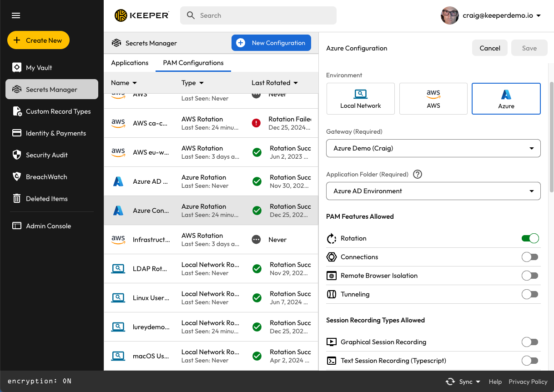Open the hamburger menu icon

click(x=16, y=15)
